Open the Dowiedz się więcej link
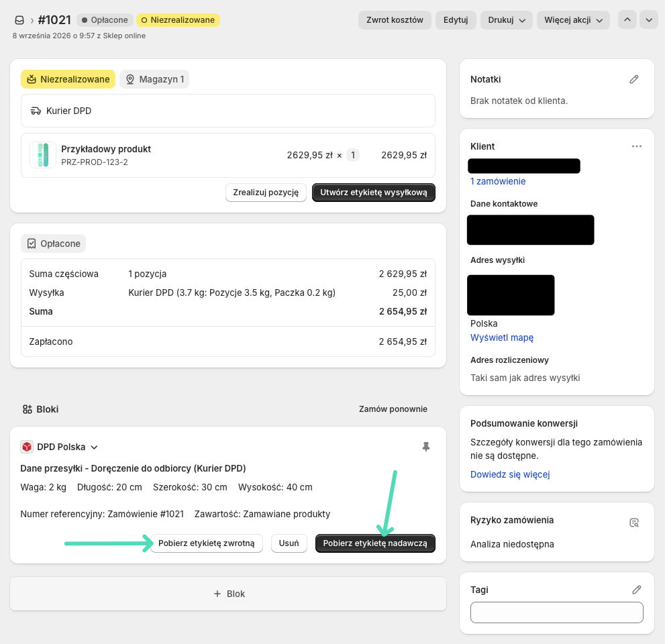The image size is (665, 644). coord(510,474)
